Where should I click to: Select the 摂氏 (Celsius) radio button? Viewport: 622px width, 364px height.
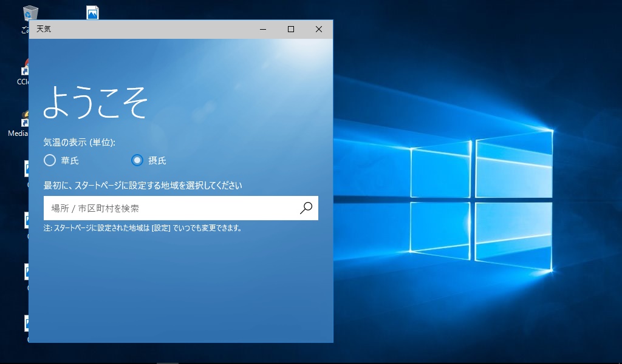pyautogui.click(x=137, y=160)
